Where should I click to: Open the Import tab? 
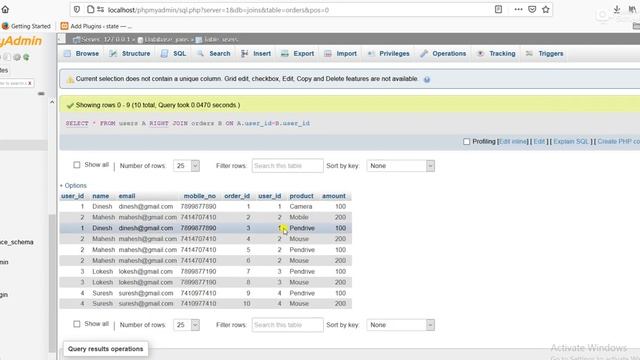tap(341, 53)
